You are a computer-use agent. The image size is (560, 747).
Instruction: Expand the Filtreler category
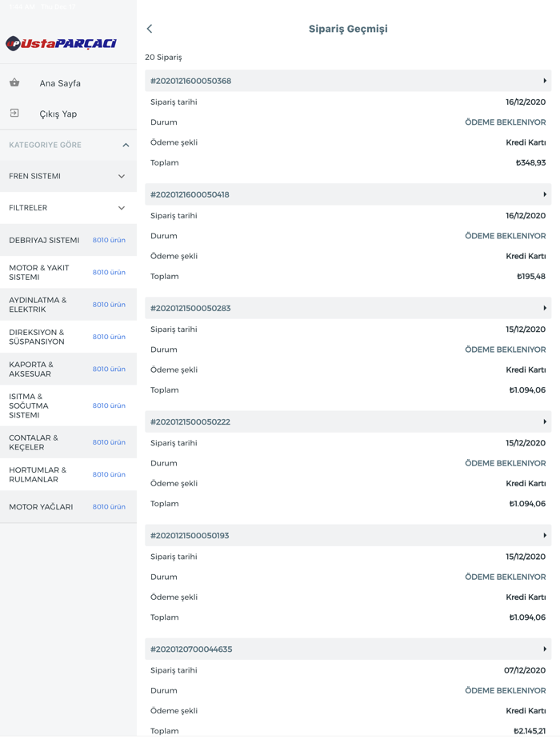point(122,208)
